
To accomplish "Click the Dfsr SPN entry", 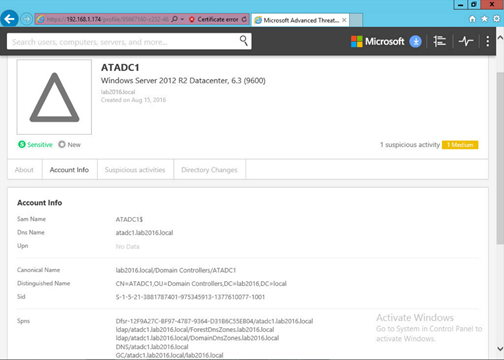I will (x=214, y=321).
